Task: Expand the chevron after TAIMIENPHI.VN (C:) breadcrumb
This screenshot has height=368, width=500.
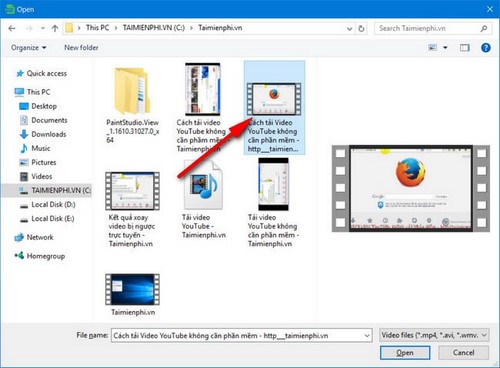Action: point(191,28)
